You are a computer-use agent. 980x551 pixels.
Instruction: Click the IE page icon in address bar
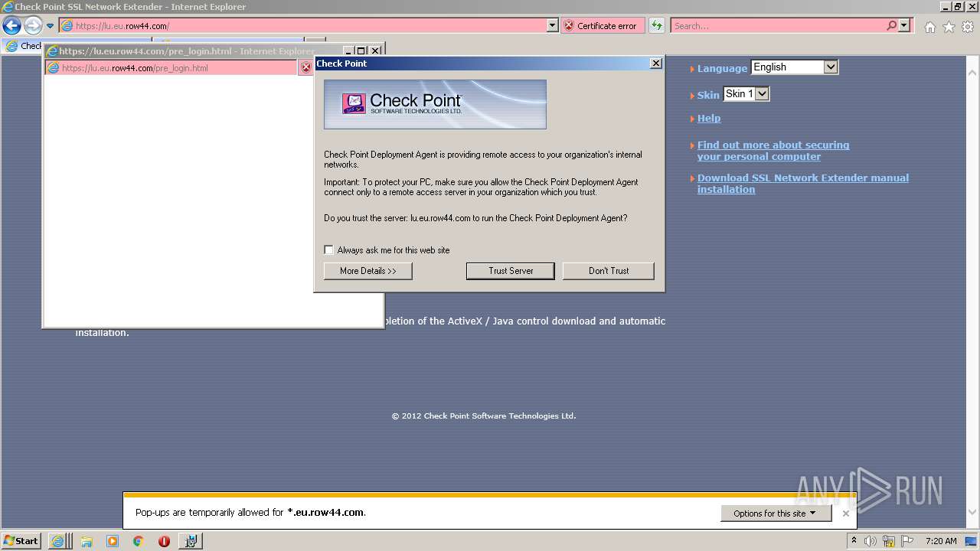(x=67, y=26)
